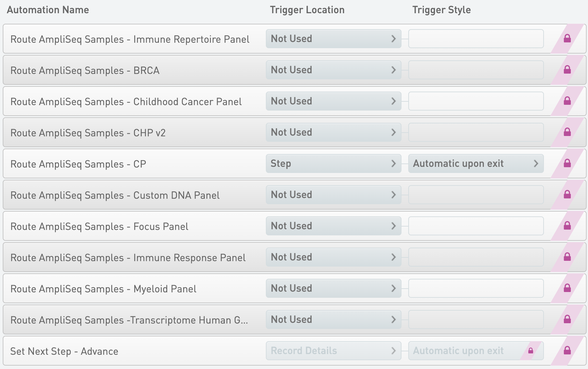
Task: Click lock icon for Immune Repertoire Panel row
Action: (567, 39)
